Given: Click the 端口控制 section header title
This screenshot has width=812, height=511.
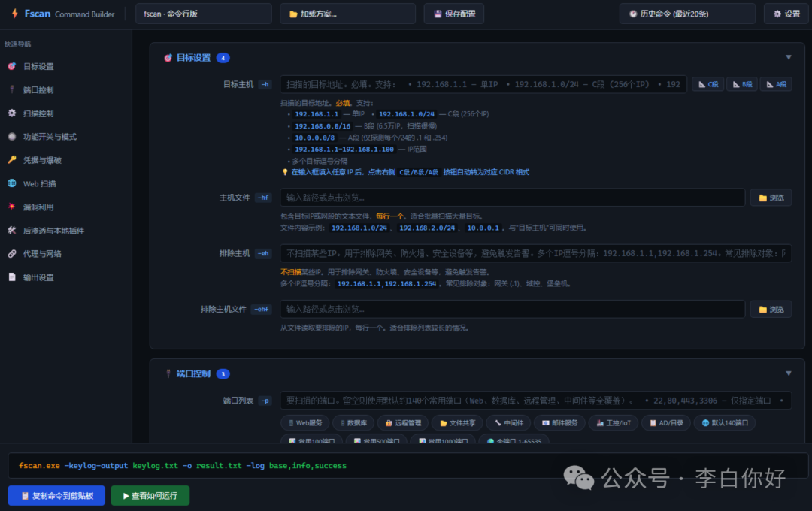Looking at the screenshot, I should pos(194,373).
